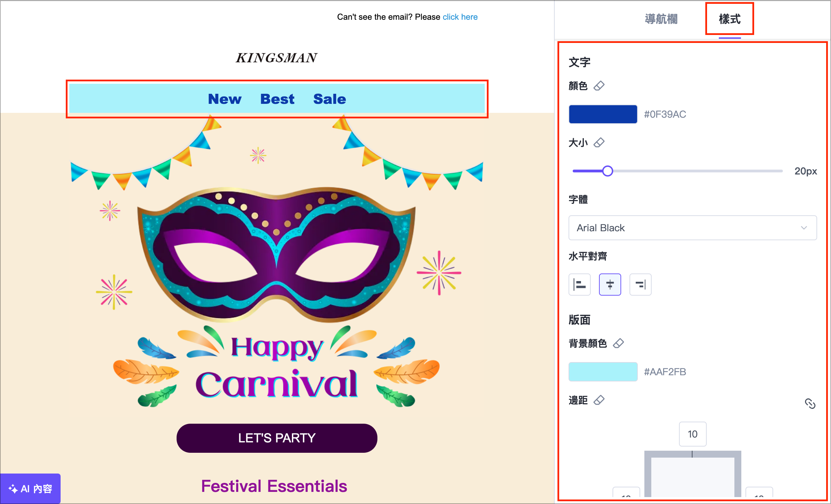Click the "click here" email link
This screenshot has width=831, height=504.
pos(460,17)
